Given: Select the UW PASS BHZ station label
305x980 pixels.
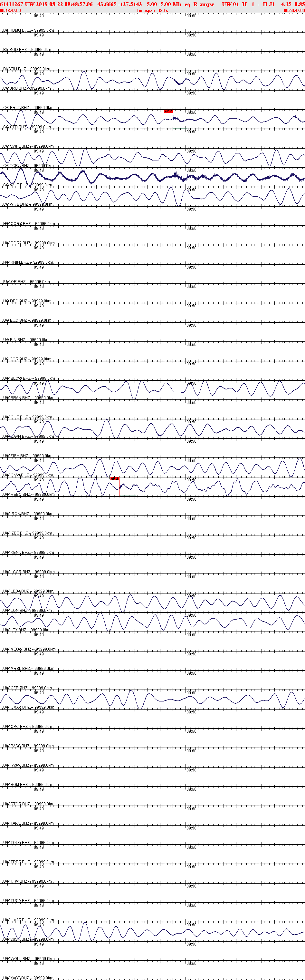Looking at the screenshot, I should pyautogui.click(x=29, y=746).
